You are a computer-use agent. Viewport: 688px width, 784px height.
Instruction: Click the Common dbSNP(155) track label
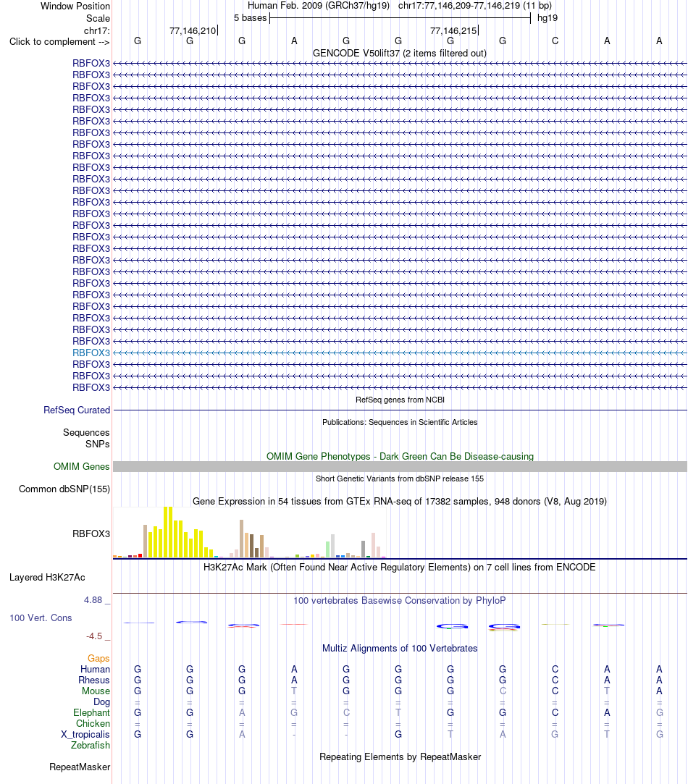(64, 489)
